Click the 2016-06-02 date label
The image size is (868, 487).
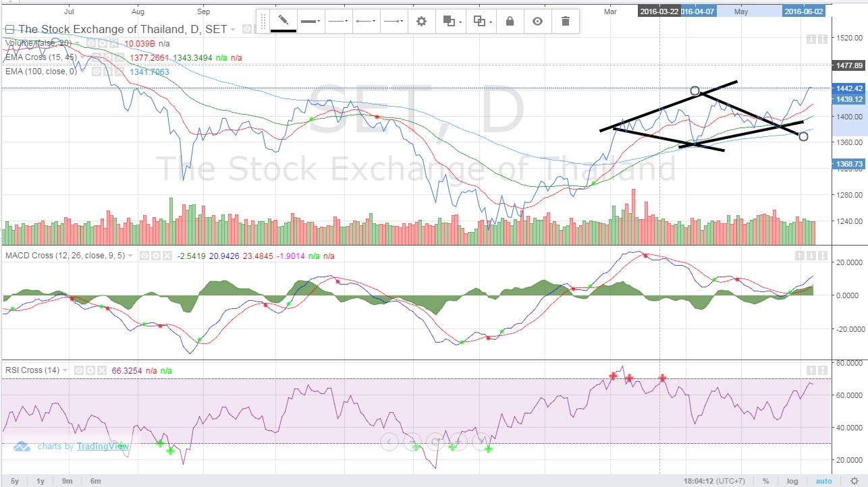click(803, 11)
